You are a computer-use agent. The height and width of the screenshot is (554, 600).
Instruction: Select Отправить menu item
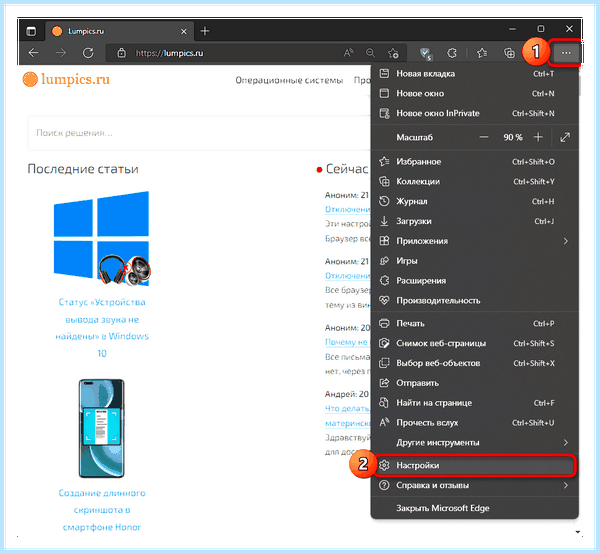coord(474,383)
